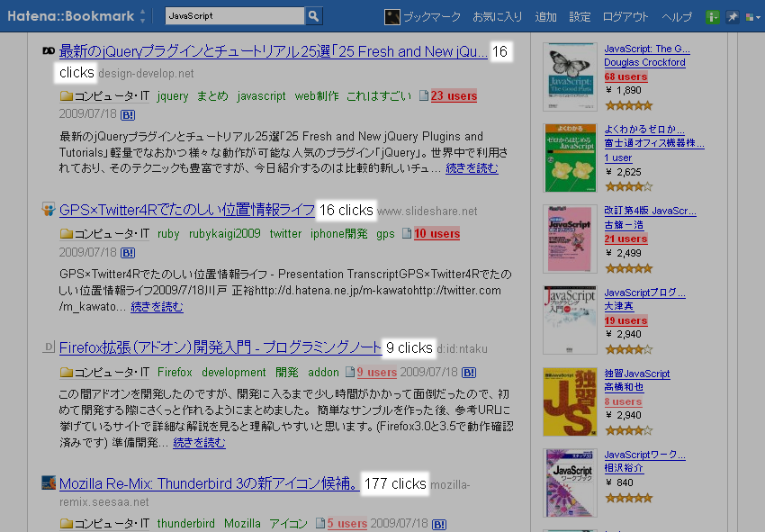Click the 68 users link in sidebar
Image resolution: width=765 pixels, height=532 pixels.
click(625, 77)
